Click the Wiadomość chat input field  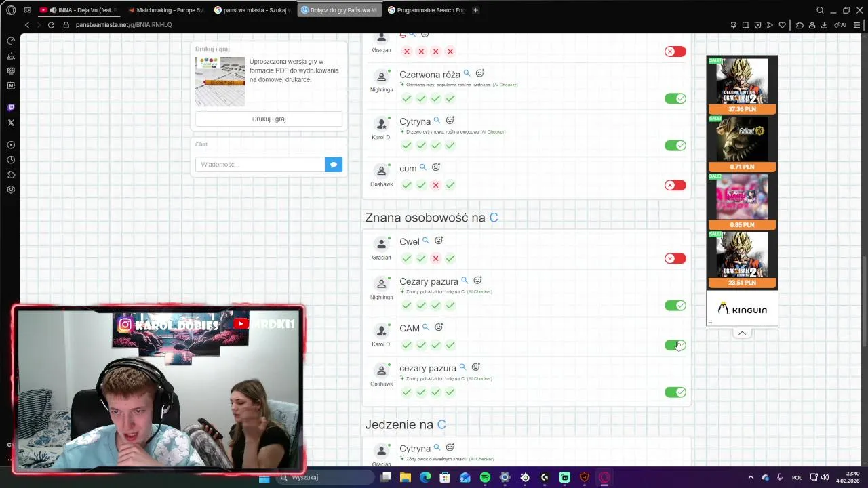click(x=260, y=165)
